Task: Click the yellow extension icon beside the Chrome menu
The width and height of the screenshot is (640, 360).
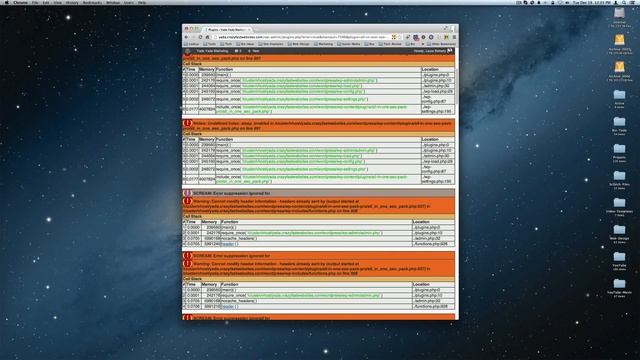Action: (446, 37)
